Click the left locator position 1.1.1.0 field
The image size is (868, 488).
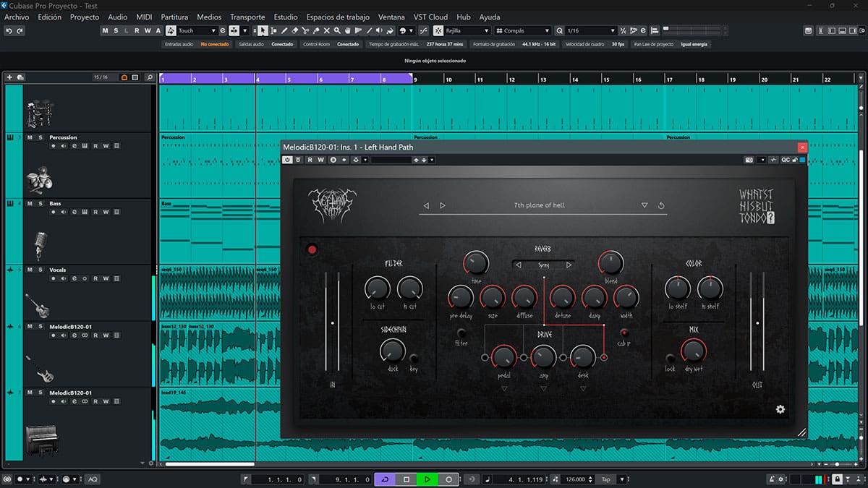[x=278, y=479]
